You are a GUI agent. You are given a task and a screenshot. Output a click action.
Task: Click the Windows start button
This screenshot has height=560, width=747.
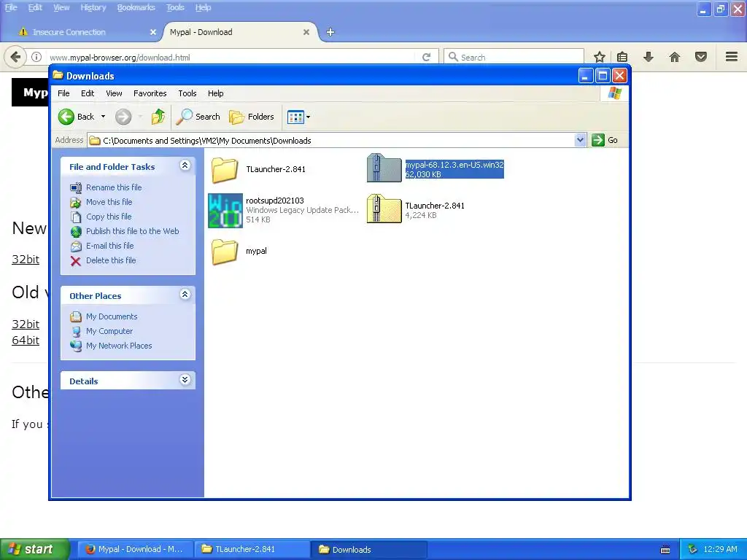click(x=34, y=549)
